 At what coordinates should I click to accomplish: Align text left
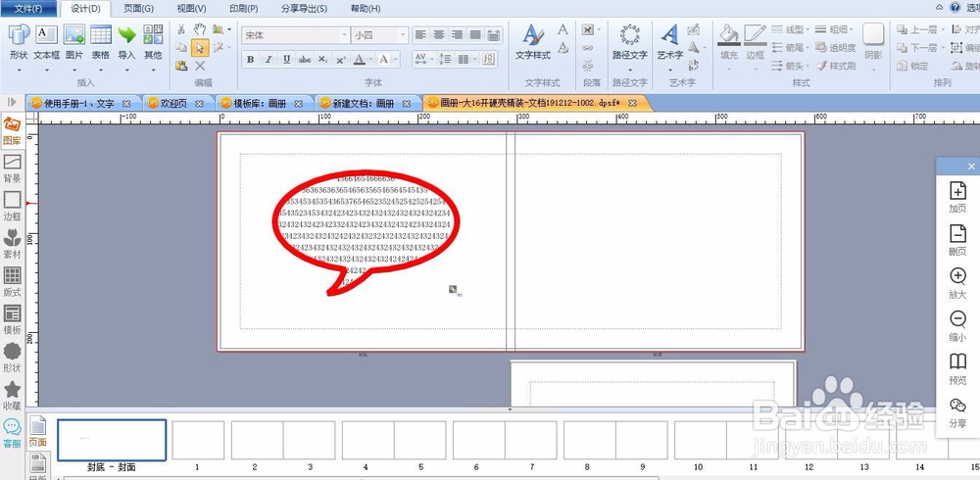421,35
